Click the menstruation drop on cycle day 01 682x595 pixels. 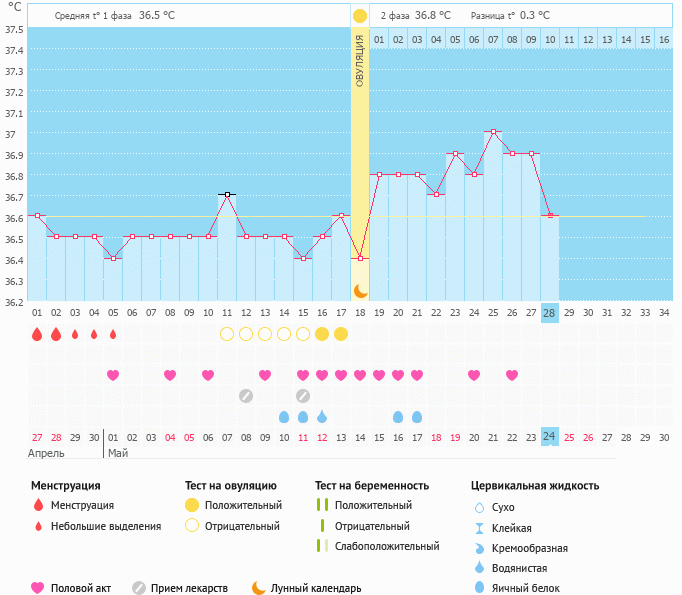37,334
